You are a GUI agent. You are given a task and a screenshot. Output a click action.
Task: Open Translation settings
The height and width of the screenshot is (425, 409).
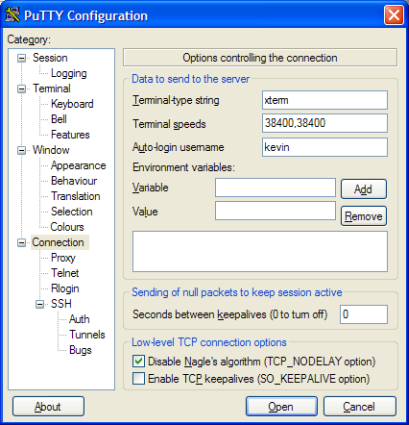pyautogui.click(x=76, y=196)
